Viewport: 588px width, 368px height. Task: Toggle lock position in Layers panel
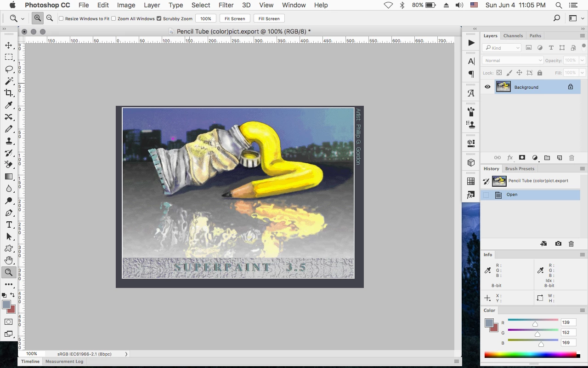point(519,73)
